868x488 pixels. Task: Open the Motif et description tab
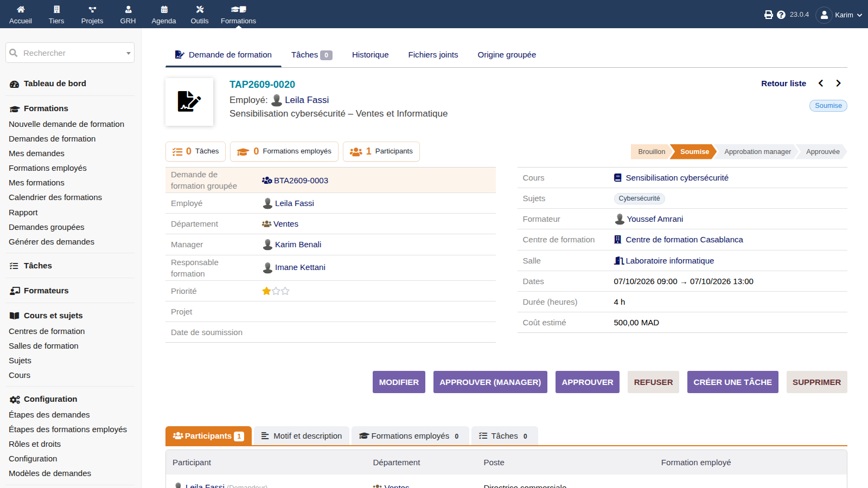tap(302, 436)
